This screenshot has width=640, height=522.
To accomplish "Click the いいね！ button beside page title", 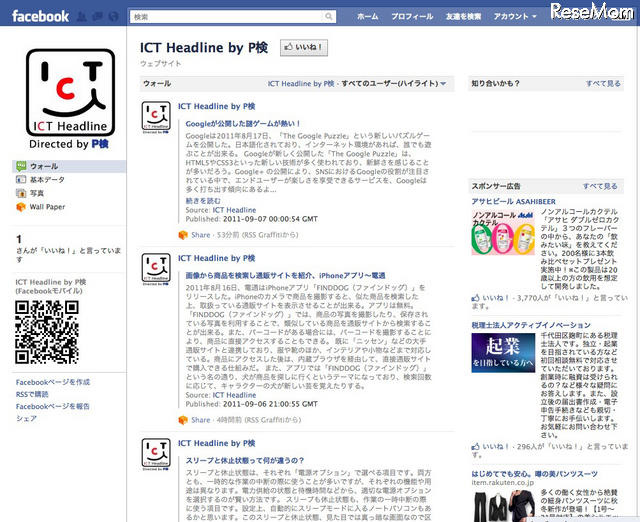I will coord(304,47).
